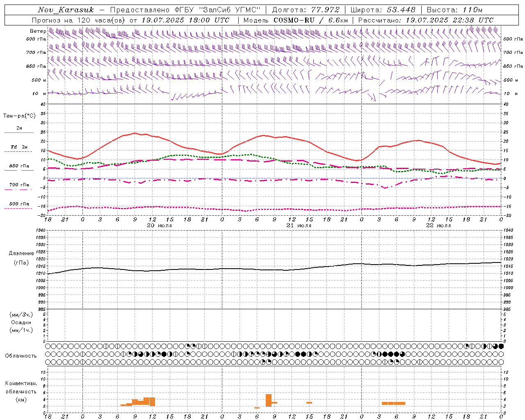Click the (км) unit under convective label

click(21, 399)
